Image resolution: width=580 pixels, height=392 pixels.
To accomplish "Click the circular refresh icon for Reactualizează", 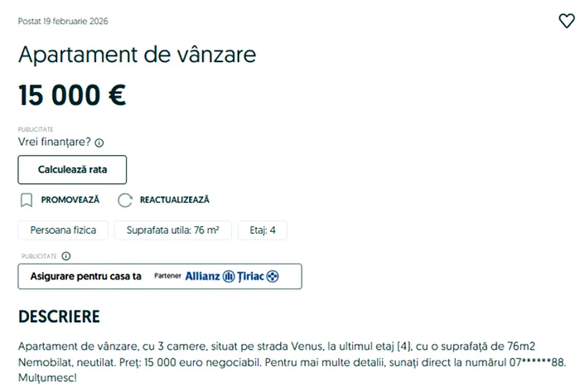I will click(125, 200).
